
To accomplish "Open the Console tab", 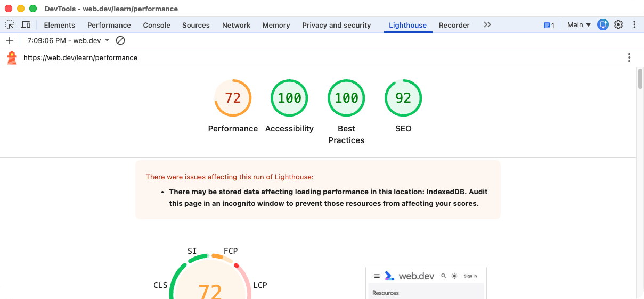I will (157, 25).
